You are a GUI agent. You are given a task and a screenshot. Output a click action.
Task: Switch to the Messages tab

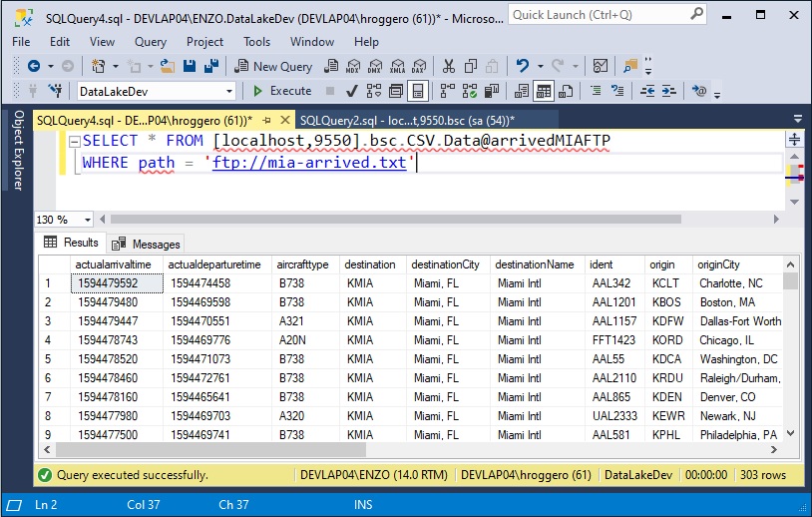(x=147, y=244)
